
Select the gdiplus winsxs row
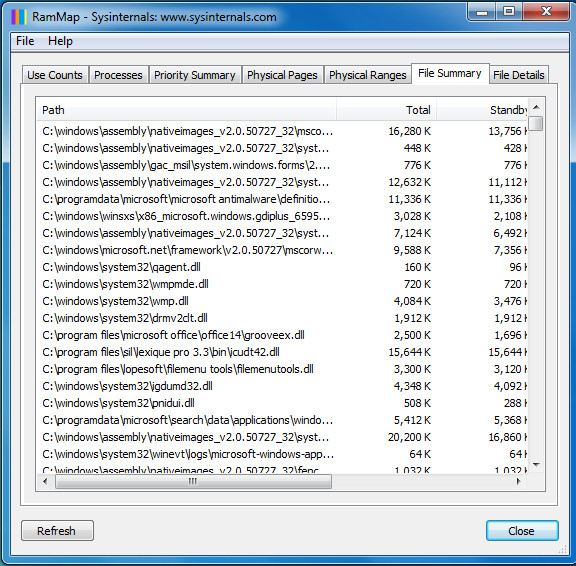point(282,216)
